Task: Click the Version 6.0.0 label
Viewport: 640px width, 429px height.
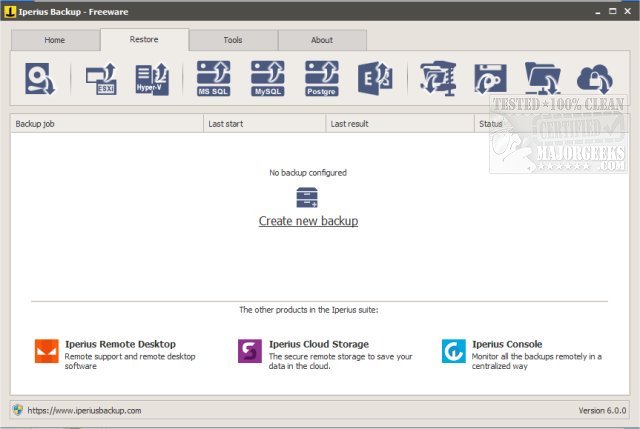Action: coord(602,411)
